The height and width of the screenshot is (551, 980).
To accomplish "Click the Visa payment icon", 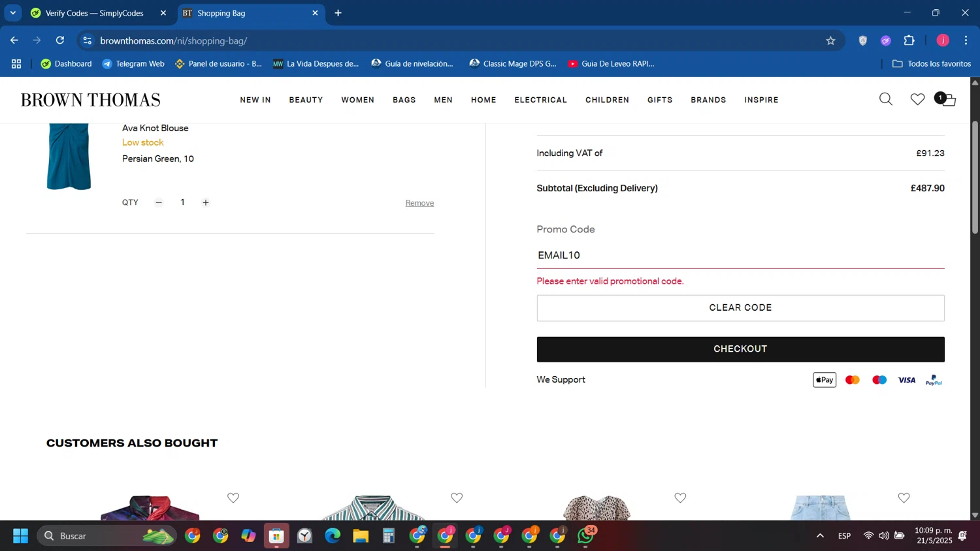I will click(907, 380).
